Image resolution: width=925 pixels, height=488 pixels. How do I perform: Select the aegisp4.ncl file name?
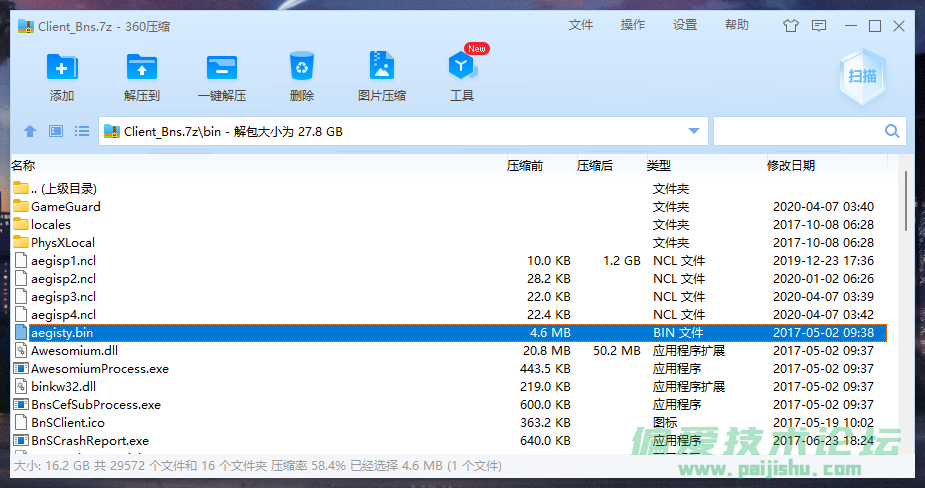click(x=64, y=315)
